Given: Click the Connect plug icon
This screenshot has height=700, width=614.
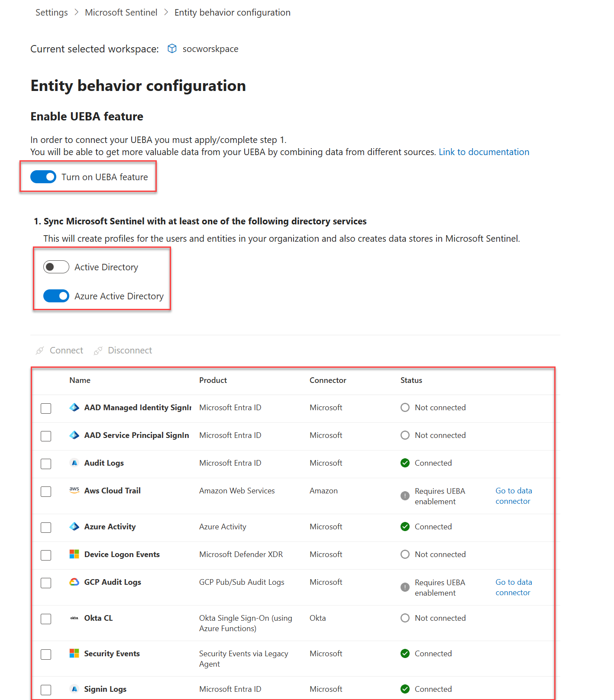Looking at the screenshot, I should pos(40,350).
